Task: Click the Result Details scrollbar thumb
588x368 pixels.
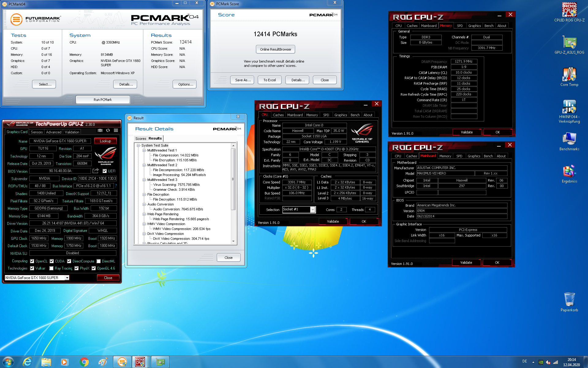Action: click(233, 179)
